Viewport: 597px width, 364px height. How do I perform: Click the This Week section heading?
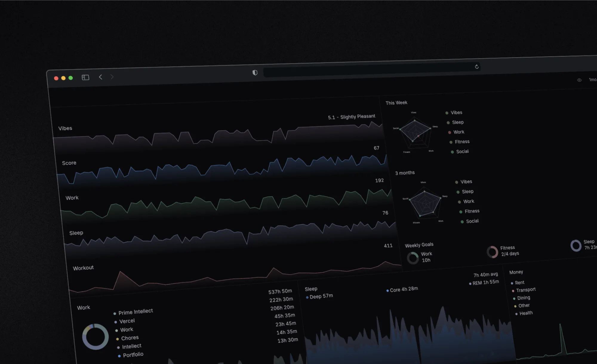point(396,103)
